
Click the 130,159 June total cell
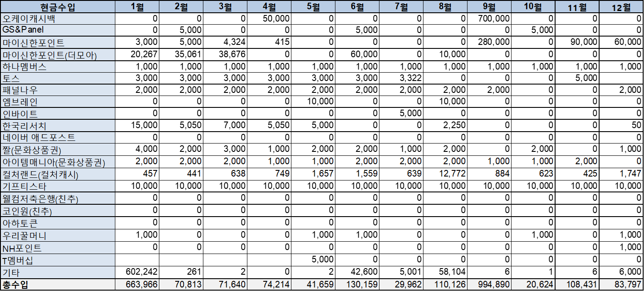pyautogui.click(x=357, y=284)
